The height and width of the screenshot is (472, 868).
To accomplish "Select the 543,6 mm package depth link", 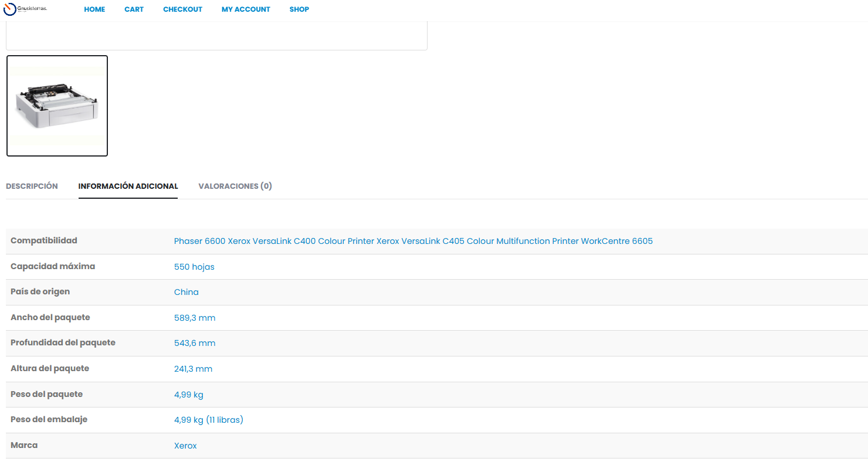I will click(x=195, y=343).
